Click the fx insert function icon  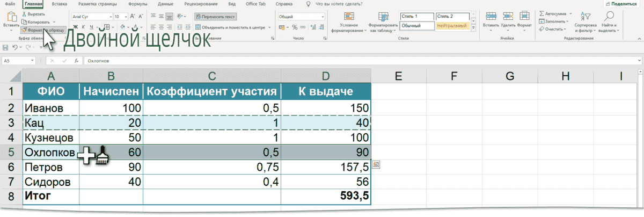pos(77,61)
